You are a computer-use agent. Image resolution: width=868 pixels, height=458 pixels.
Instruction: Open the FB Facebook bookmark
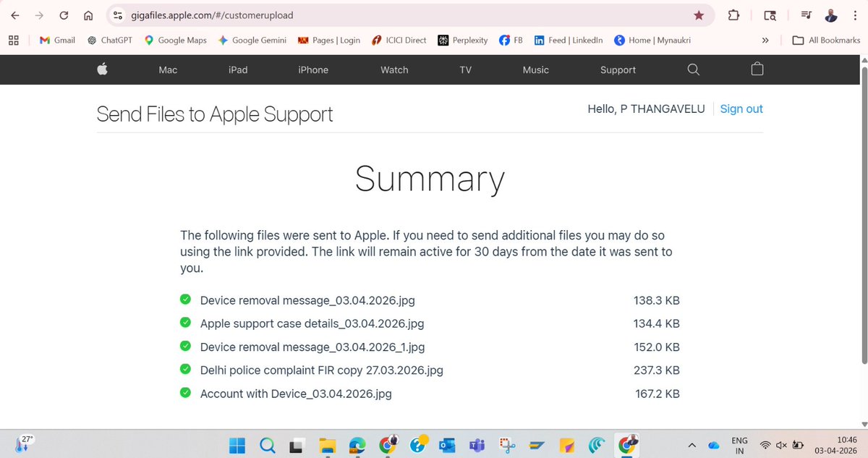click(x=511, y=41)
